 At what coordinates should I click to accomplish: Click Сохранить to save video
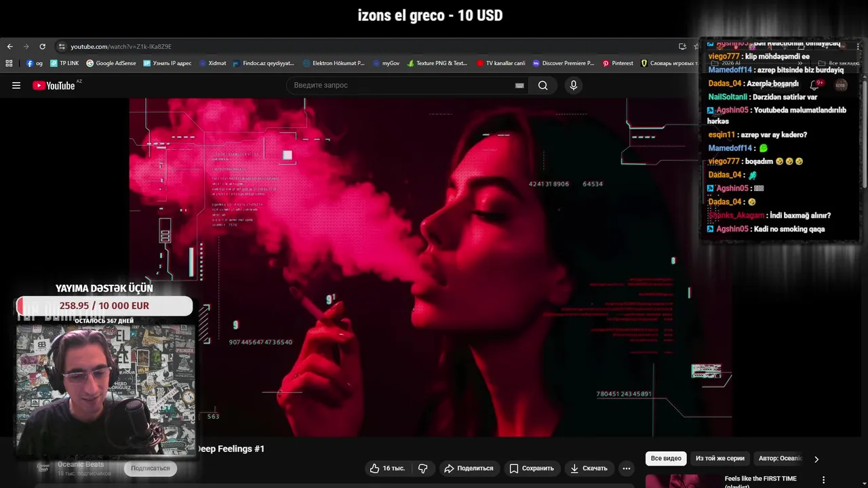pyautogui.click(x=531, y=468)
